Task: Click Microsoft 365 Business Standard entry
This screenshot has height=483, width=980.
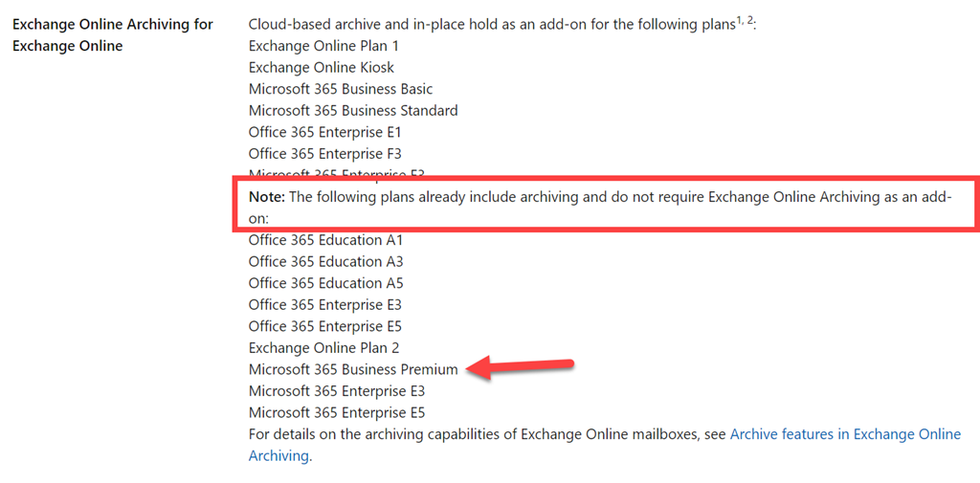Action: coord(353,111)
